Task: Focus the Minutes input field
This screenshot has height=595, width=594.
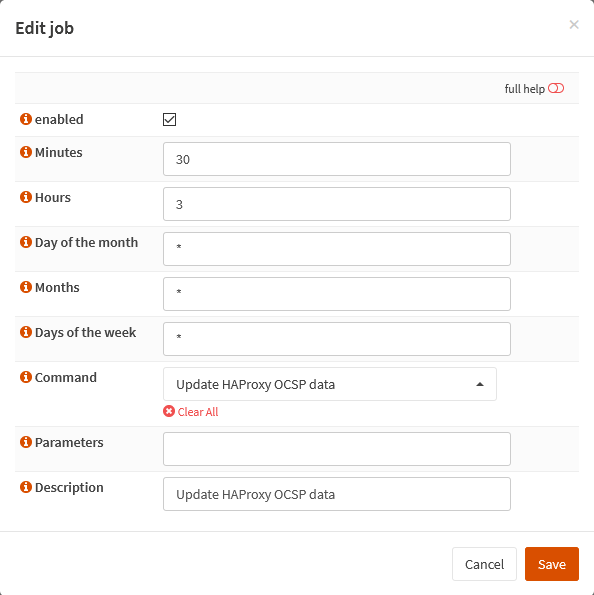Action: point(337,159)
